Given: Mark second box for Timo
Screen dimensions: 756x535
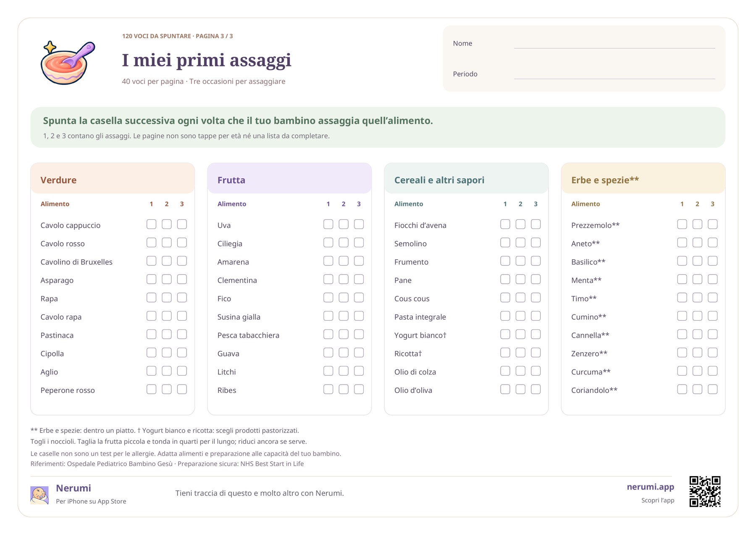Looking at the screenshot, I should 697,298.
